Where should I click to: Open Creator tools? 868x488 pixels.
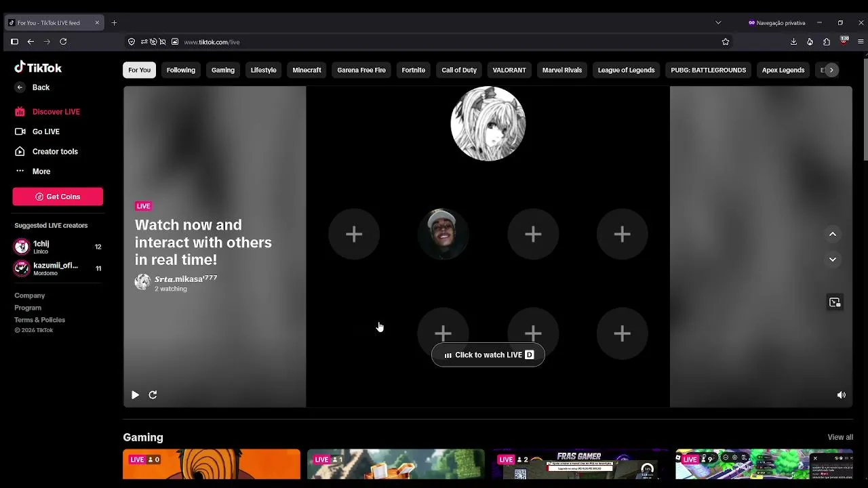(46, 152)
